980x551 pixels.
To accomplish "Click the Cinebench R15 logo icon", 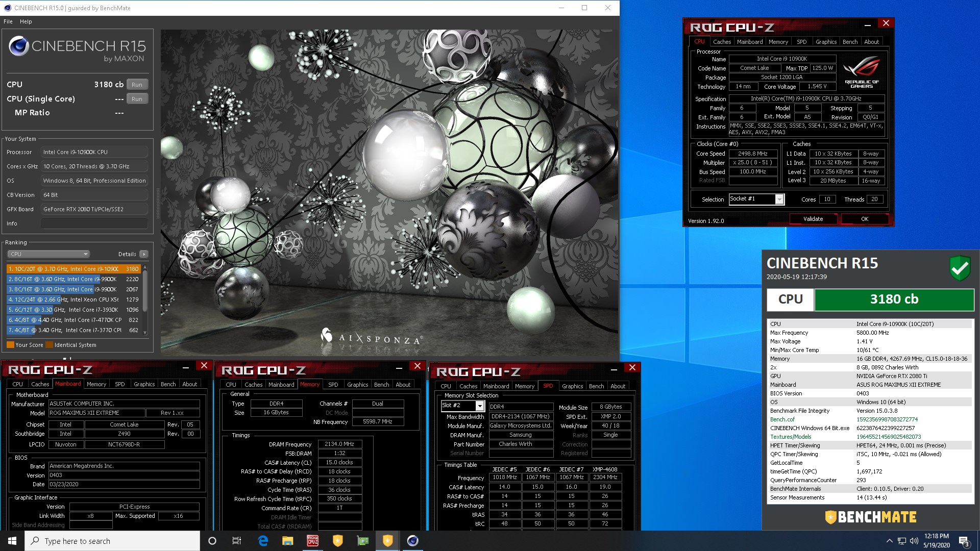I will [x=19, y=46].
